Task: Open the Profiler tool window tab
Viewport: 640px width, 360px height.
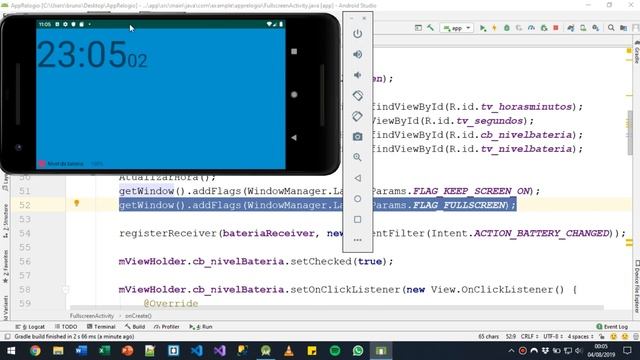Action: click(167, 327)
